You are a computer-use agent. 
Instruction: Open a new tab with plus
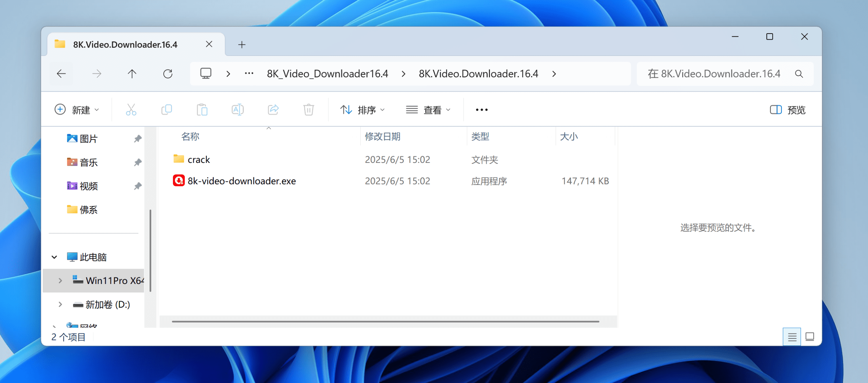coord(242,44)
